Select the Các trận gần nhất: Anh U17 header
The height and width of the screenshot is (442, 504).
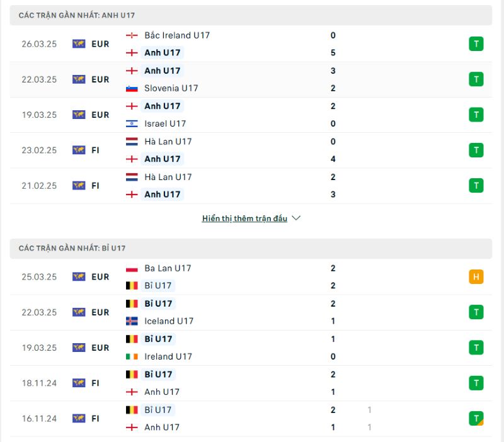click(x=76, y=15)
